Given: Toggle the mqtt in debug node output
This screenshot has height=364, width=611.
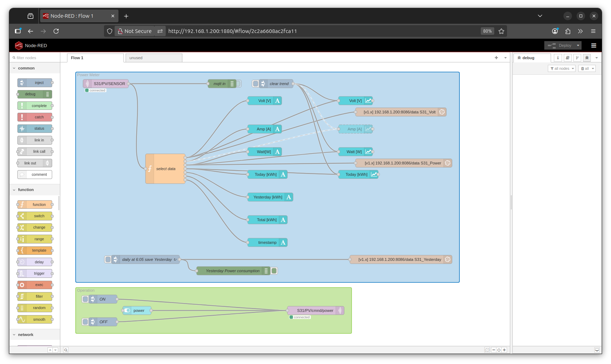Looking at the screenshot, I should [239, 84].
